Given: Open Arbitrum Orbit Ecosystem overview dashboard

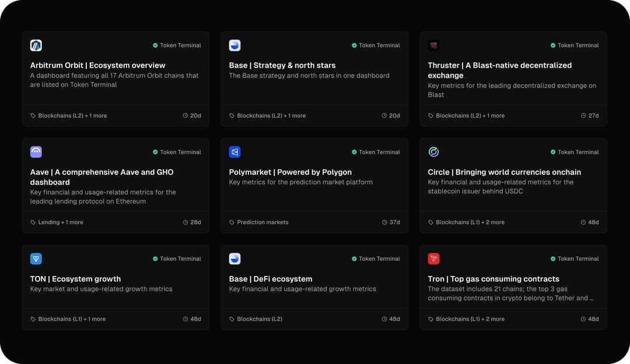Looking at the screenshot, I should [x=97, y=65].
